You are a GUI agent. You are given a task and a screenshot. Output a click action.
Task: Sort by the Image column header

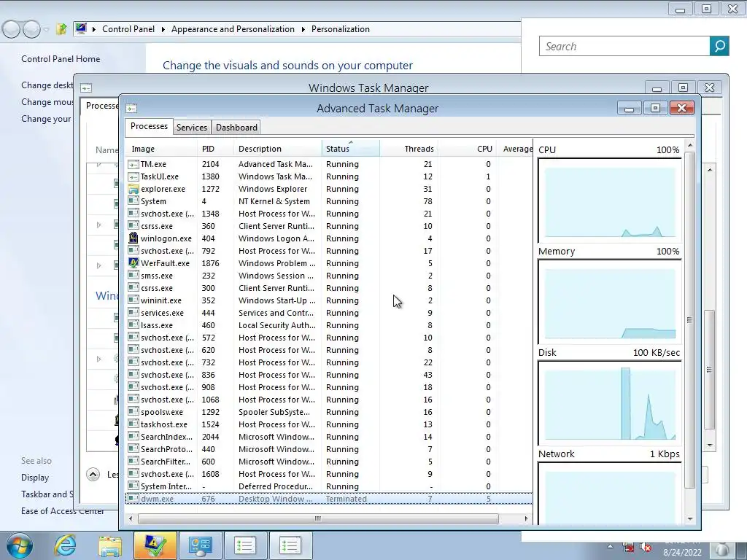tap(161, 149)
